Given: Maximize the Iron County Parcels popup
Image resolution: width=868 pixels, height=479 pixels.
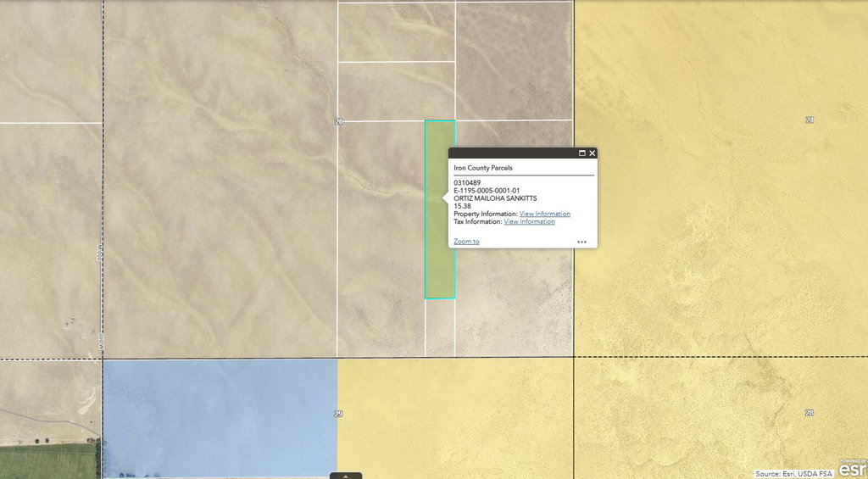Looking at the screenshot, I should tap(581, 153).
